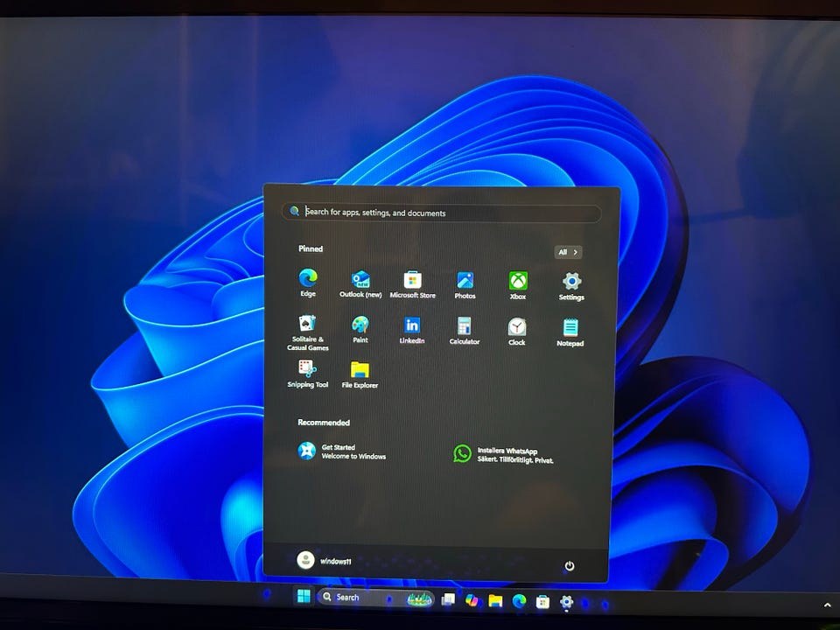Click the Start menu power button
The width and height of the screenshot is (840, 630).
coord(570,566)
